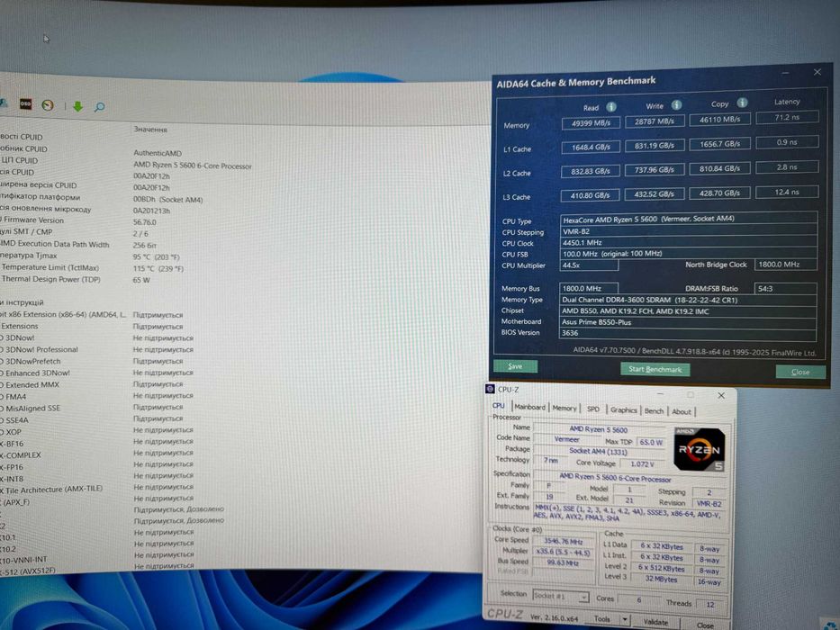Click the Save button in AIDA64 benchmark
The image size is (840, 630).
click(x=515, y=366)
